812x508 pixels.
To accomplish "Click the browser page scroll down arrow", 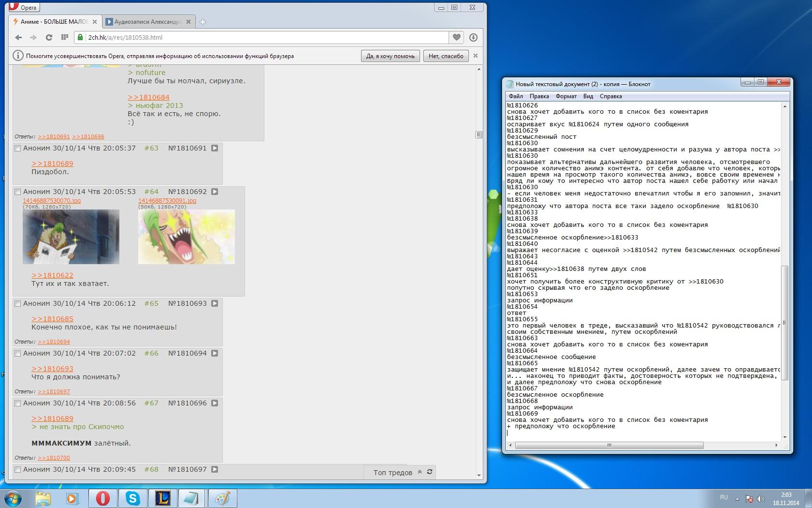I will click(x=478, y=476).
